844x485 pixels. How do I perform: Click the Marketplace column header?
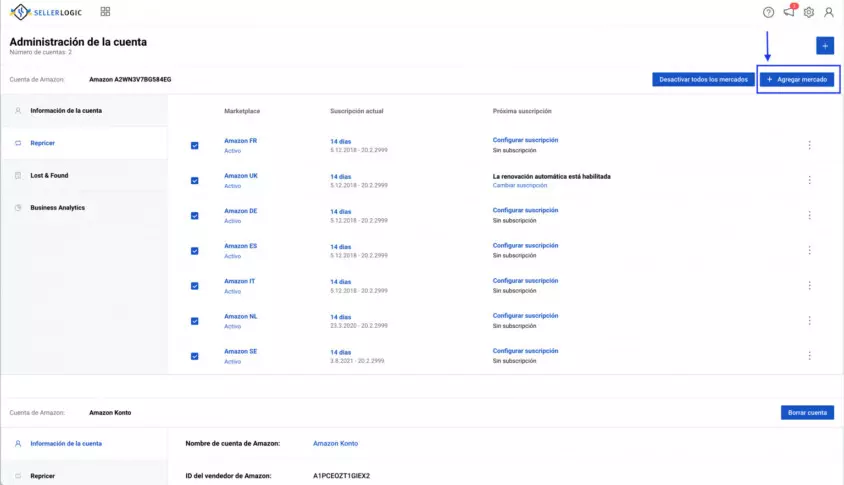click(x=242, y=111)
